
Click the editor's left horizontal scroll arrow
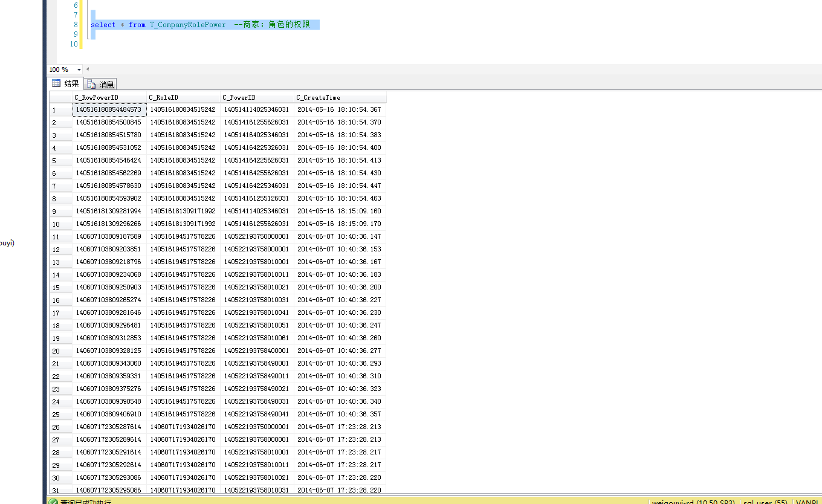pyautogui.click(x=88, y=69)
